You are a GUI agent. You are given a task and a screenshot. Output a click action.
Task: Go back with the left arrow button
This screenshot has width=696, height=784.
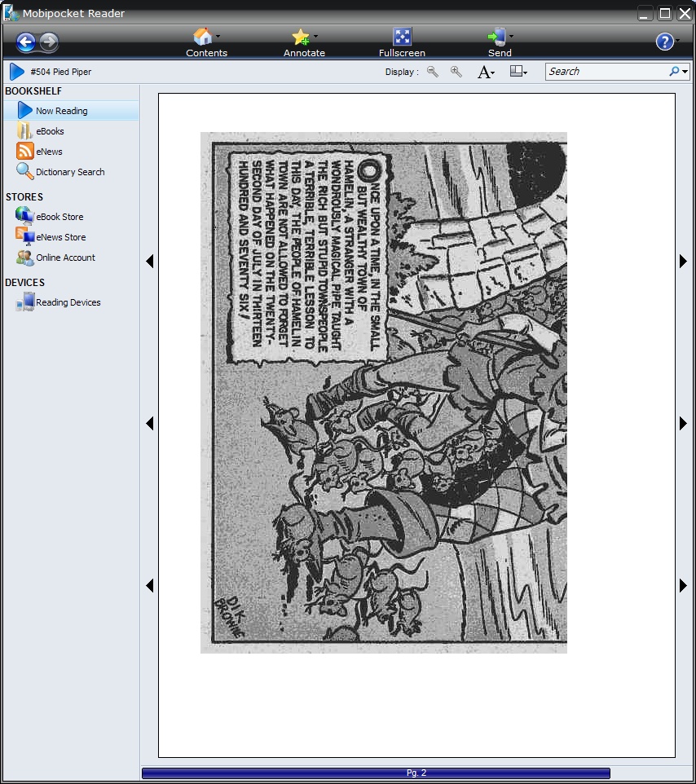pos(25,42)
